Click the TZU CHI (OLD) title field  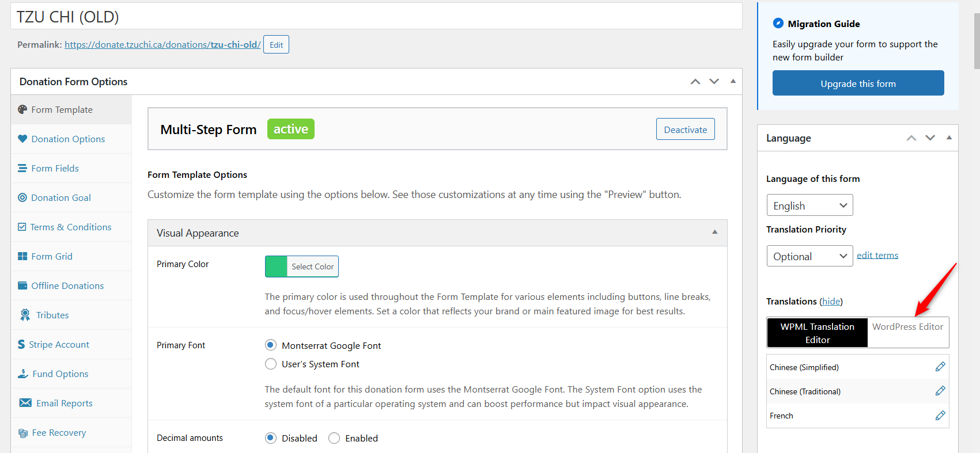coord(376,17)
